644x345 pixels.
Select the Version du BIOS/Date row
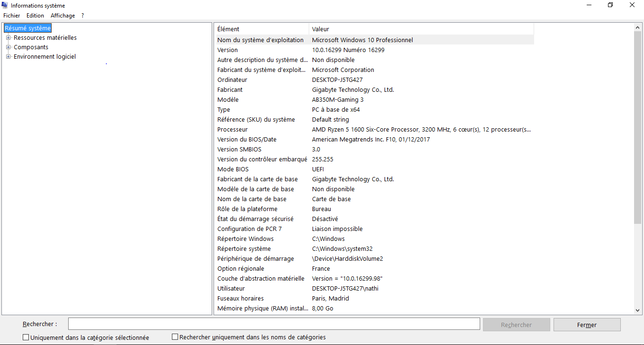(375, 139)
